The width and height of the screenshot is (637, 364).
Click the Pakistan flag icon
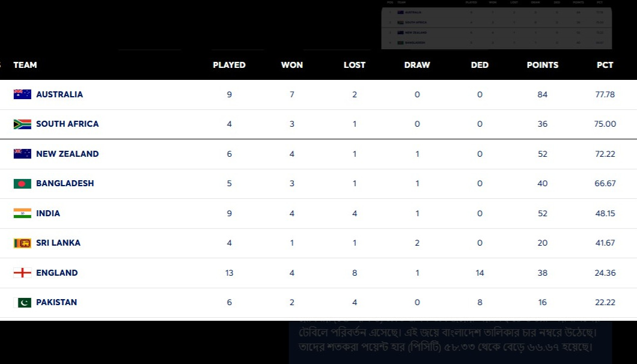click(x=22, y=302)
